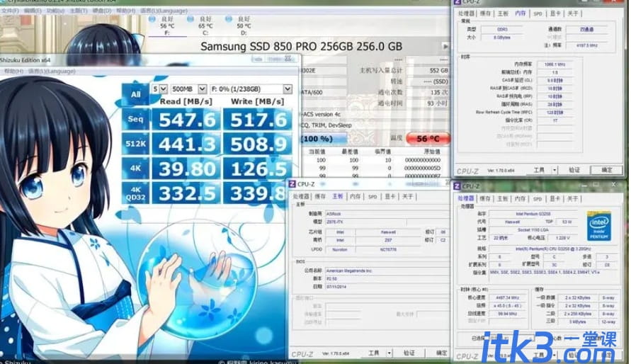
Task: Select 缓存 tab in CPU-Z memory window
Action: click(485, 13)
